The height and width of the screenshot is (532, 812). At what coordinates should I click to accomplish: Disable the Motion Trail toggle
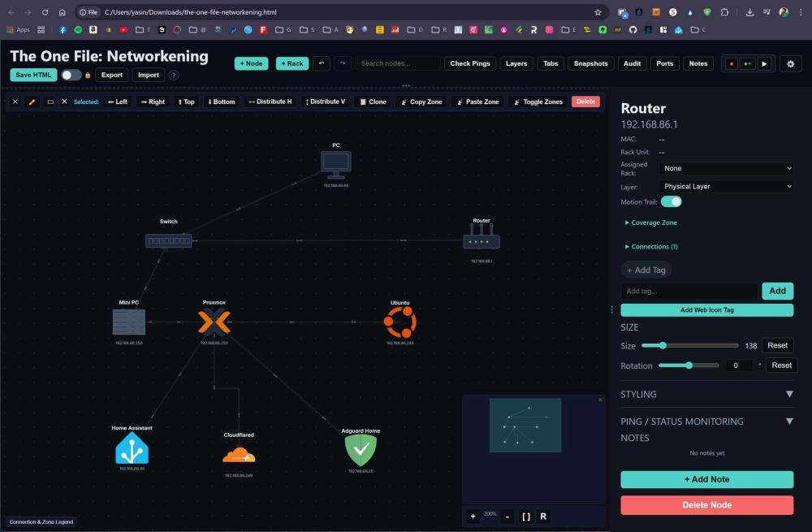pyautogui.click(x=672, y=201)
